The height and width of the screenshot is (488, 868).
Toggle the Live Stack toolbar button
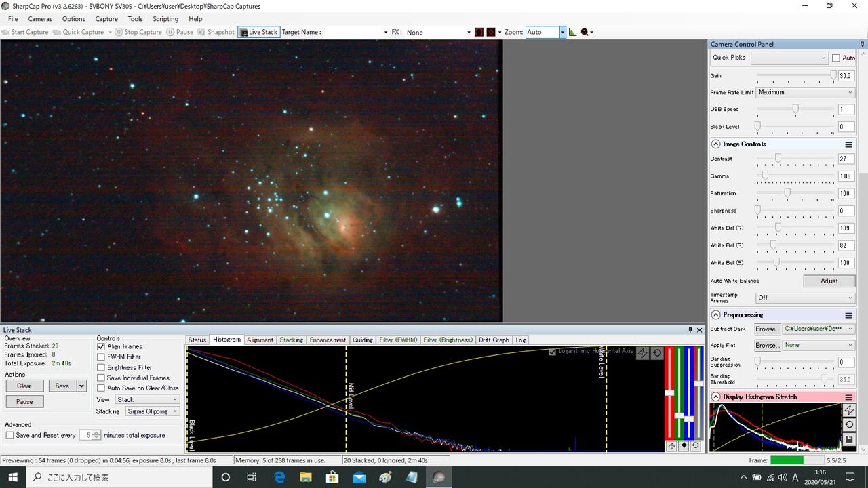[x=258, y=32]
